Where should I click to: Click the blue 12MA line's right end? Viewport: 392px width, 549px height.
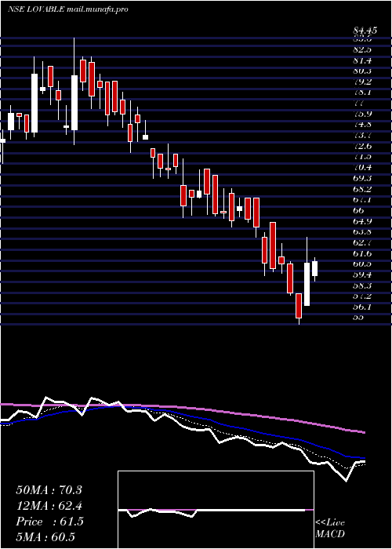point(363,457)
